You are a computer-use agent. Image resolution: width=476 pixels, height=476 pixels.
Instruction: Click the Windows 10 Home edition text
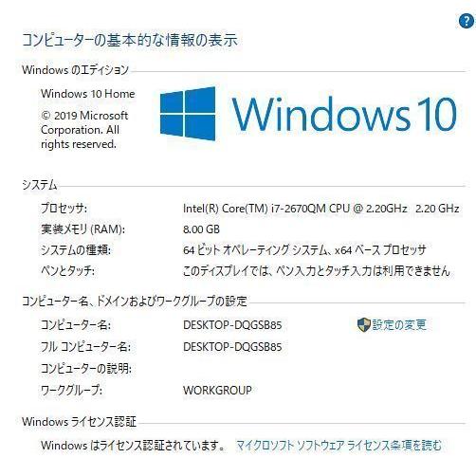coord(88,94)
